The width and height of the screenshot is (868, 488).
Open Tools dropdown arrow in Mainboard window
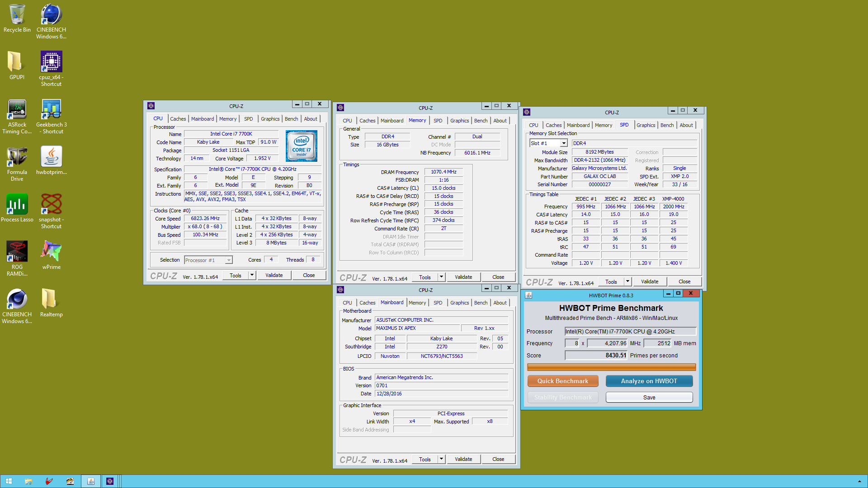[441, 459]
